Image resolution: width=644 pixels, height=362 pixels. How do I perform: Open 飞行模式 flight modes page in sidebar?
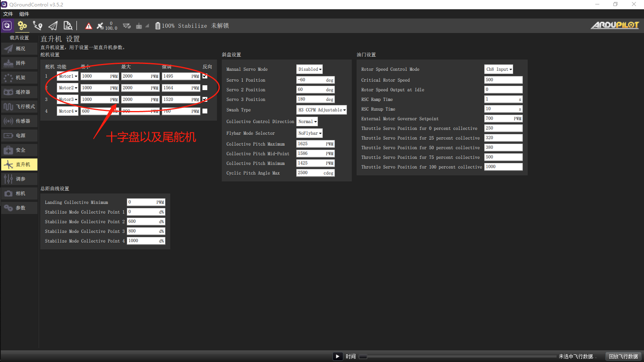point(19,107)
